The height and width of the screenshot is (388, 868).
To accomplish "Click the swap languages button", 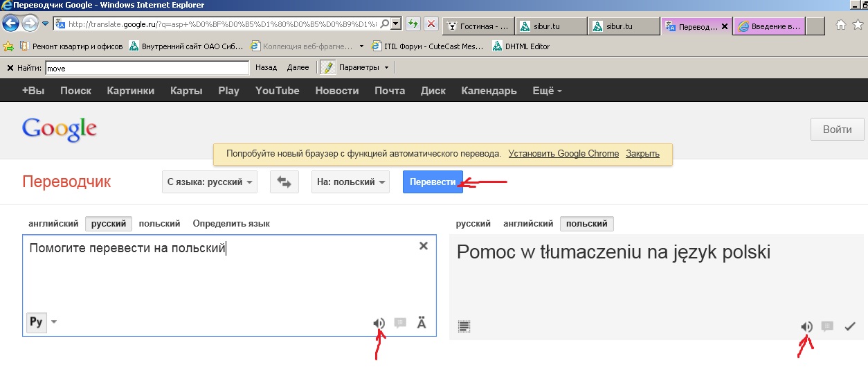I will coord(284,182).
